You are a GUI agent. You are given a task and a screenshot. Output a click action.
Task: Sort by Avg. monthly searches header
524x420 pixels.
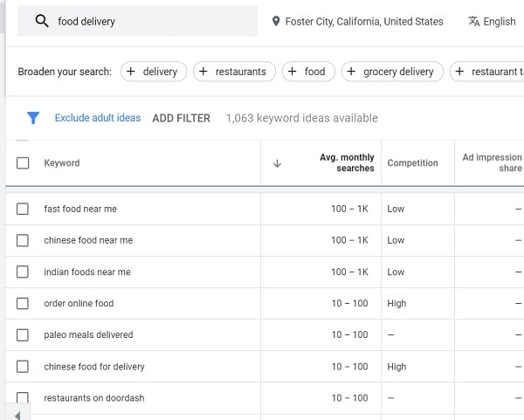coord(347,162)
